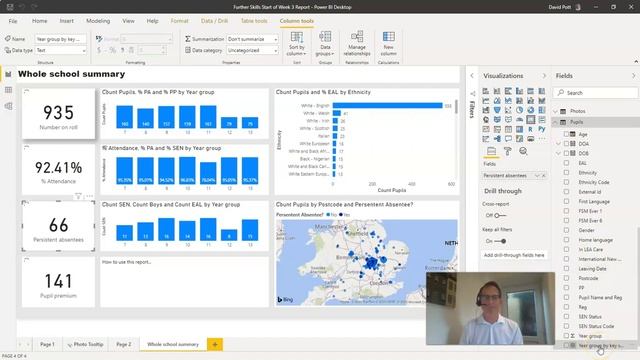This screenshot has width=640, height=360.
Task: Click the Fields search box
Action: tap(596, 93)
